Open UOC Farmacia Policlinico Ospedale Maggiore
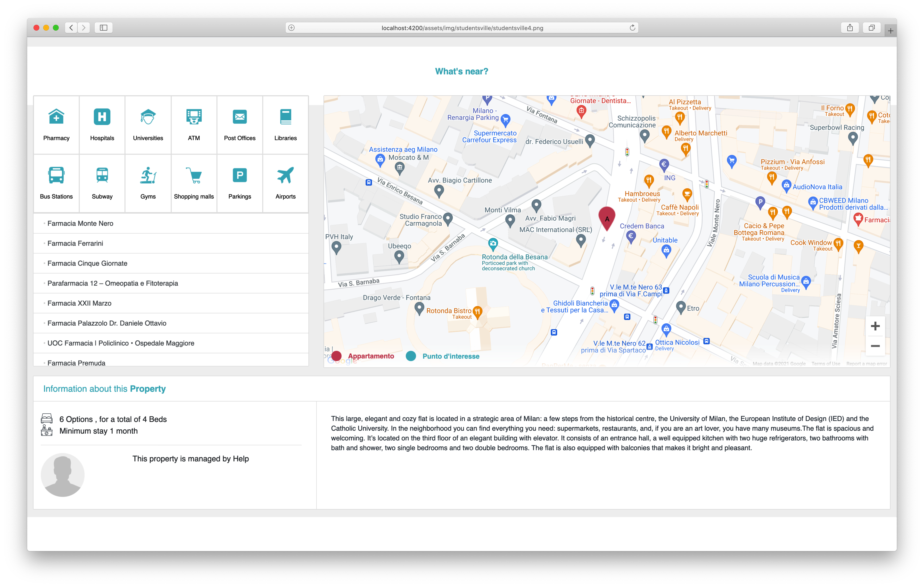 tap(171, 343)
